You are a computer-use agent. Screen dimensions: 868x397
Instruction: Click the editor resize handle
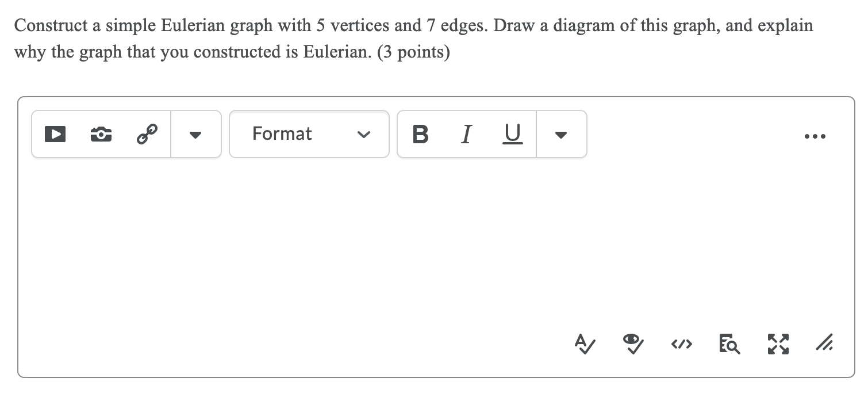(x=825, y=344)
